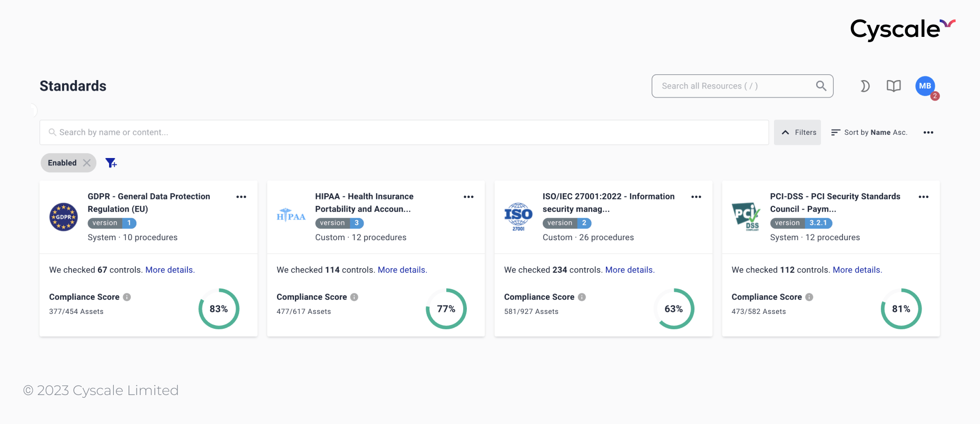Focus Search by name or content field
980x424 pixels.
tap(404, 132)
